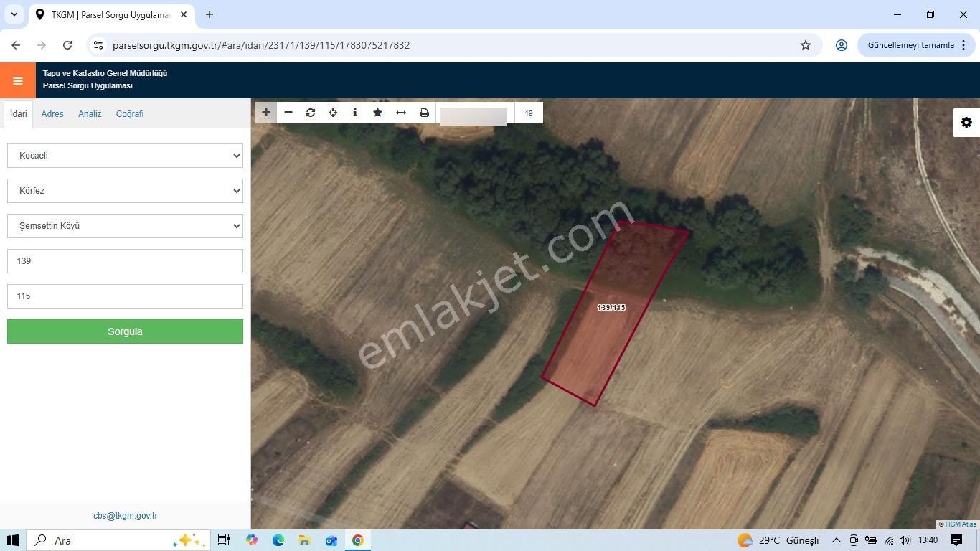Expand the Şemsettin Köyü neighborhood dropdown
The height and width of the screenshot is (551, 980).
(x=125, y=226)
